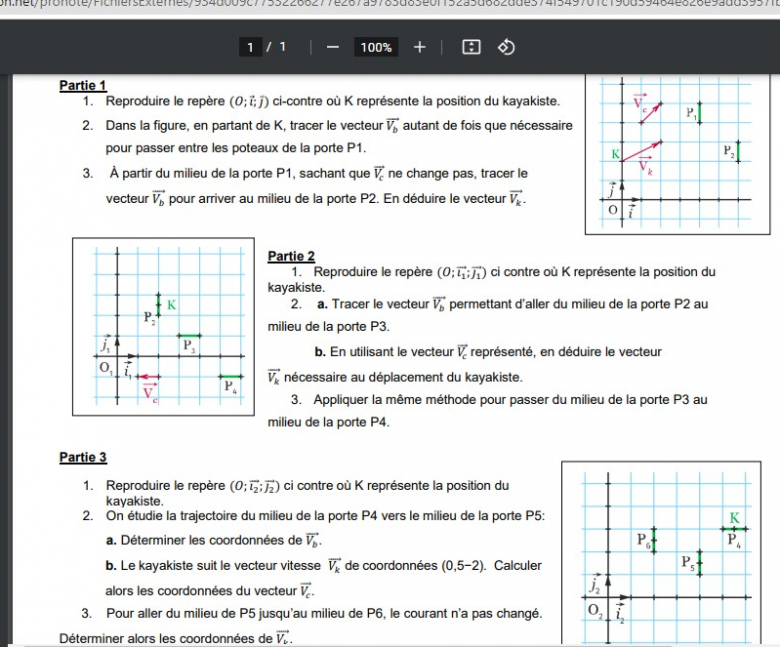Screen dimensions: 780x647
Task: Click text 'Déterminer alors les coordonnées de'
Action: [166, 639]
